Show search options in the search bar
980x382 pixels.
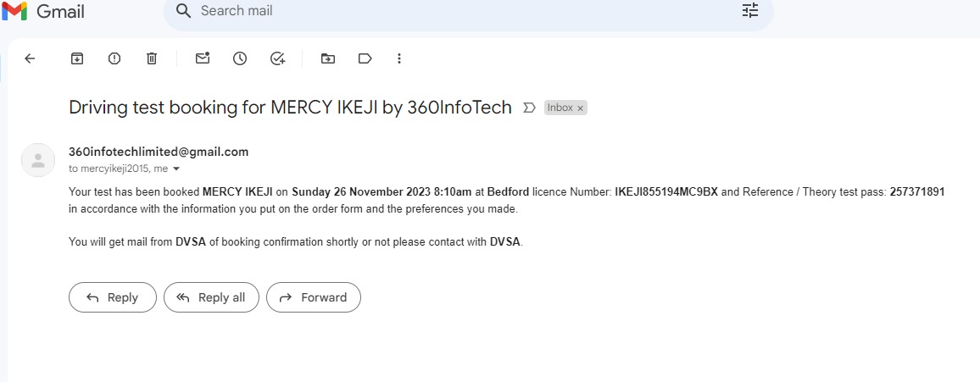tap(750, 11)
